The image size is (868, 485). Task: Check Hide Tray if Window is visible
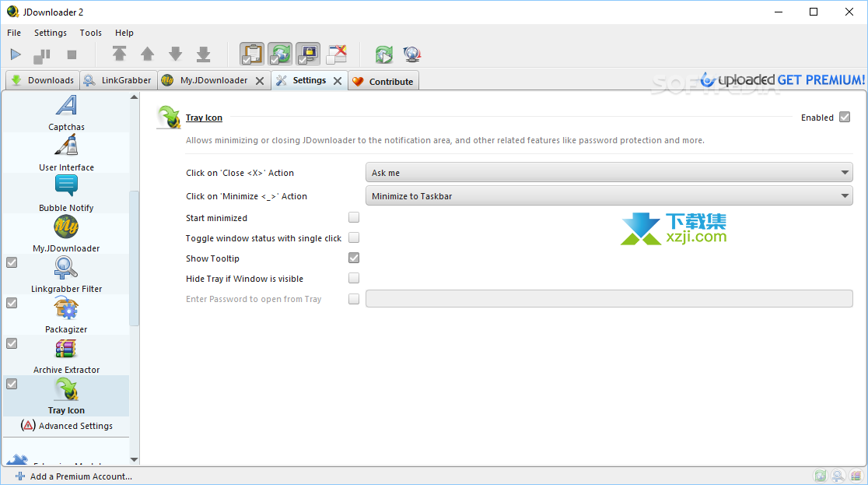point(354,278)
